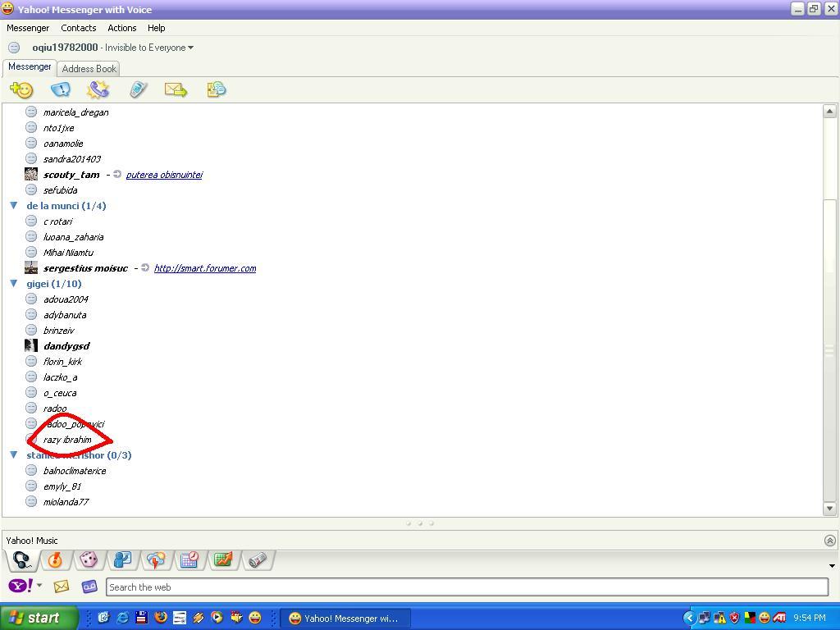Click the contact list scroll down arrow
840x630 pixels.
(x=829, y=509)
